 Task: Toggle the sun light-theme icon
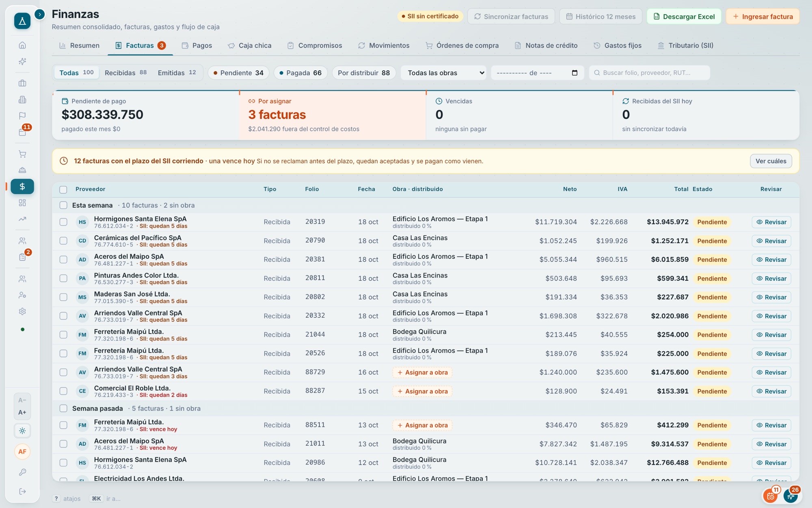coord(22,431)
